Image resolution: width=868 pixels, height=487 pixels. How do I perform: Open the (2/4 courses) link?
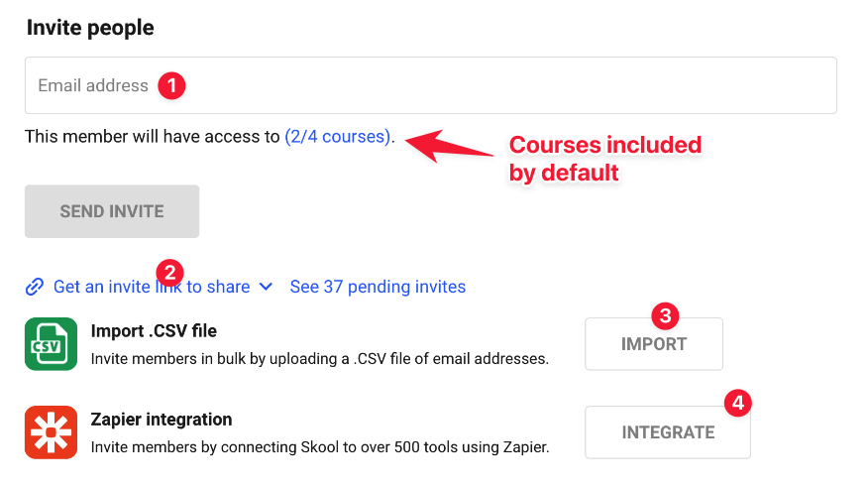338,137
